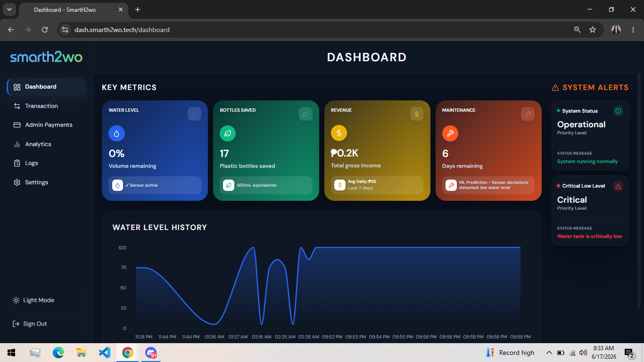Click the leaf icon in Bottles Saved card corner
Screen dimensions: 644x362
pos(305,114)
